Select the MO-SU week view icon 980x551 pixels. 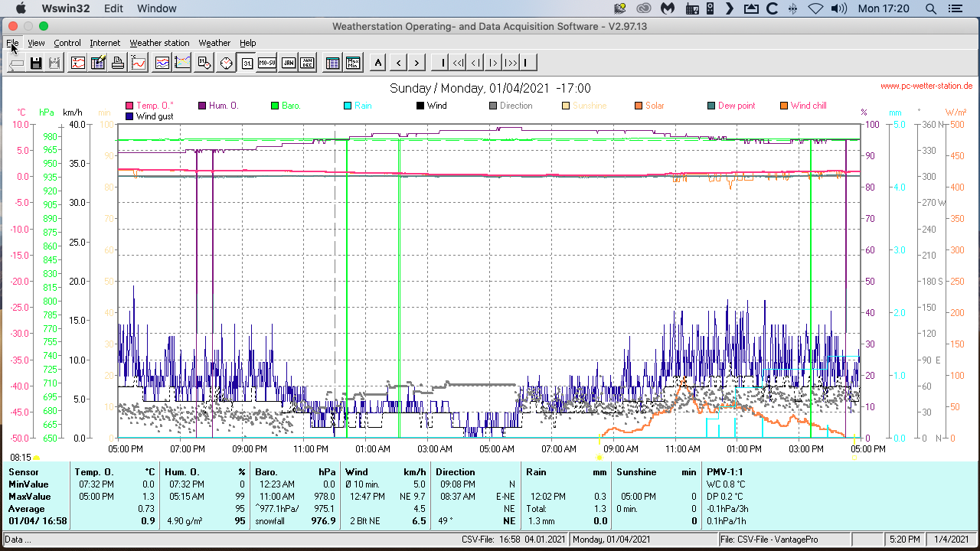[267, 63]
